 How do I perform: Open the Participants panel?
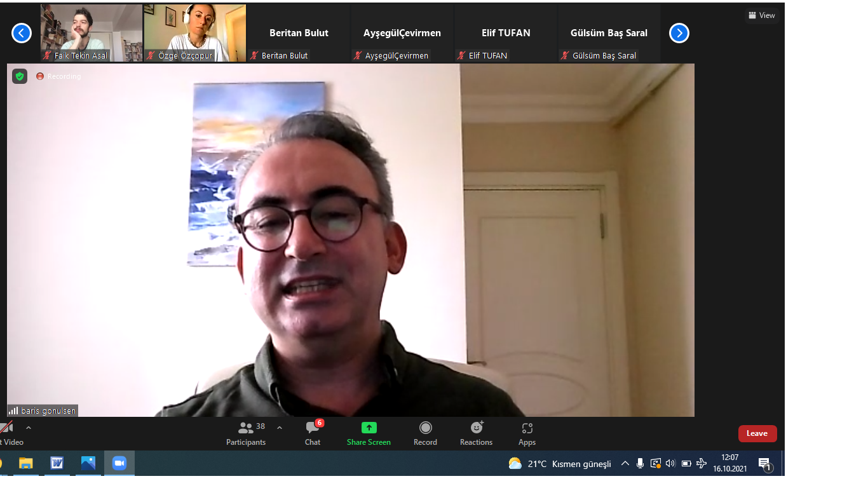click(x=246, y=433)
